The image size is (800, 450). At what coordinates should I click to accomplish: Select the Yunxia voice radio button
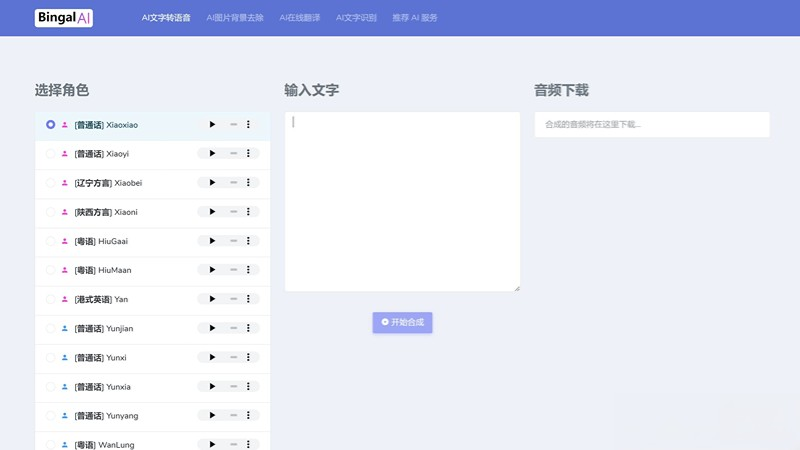pyautogui.click(x=51, y=386)
